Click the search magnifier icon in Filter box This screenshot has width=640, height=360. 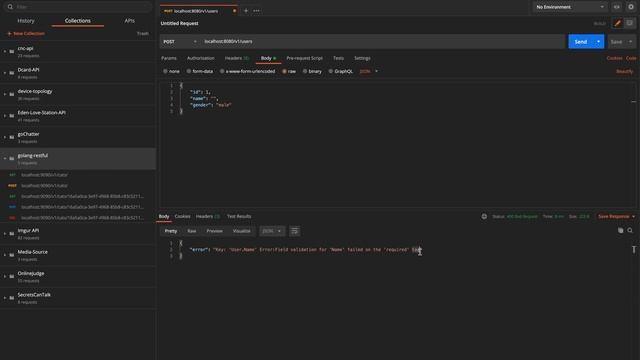(10, 7)
